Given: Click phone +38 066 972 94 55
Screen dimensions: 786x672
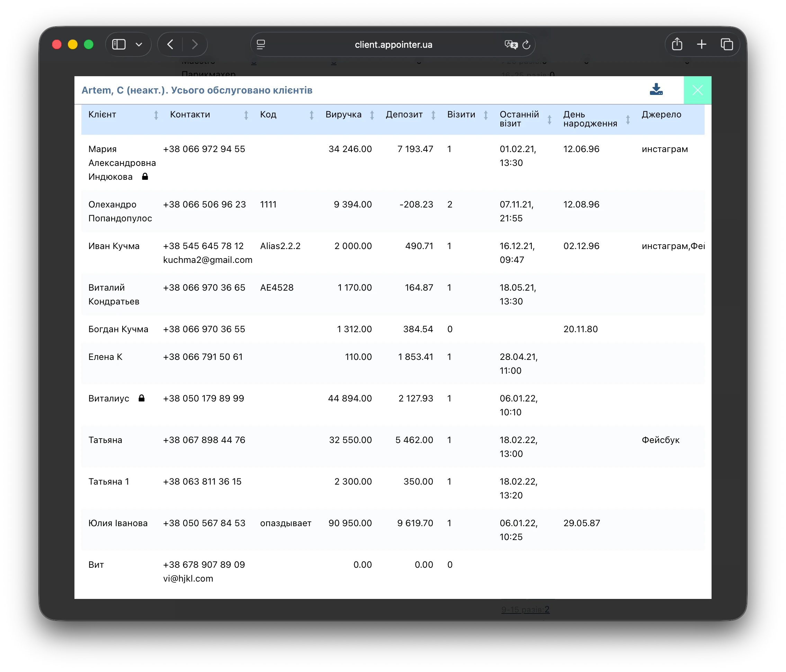Looking at the screenshot, I should [204, 149].
